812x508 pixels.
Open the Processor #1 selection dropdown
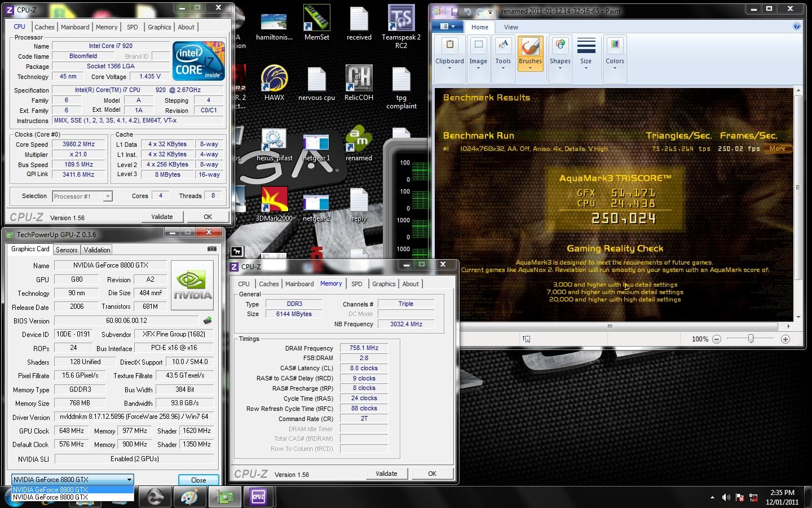pos(82,196)
